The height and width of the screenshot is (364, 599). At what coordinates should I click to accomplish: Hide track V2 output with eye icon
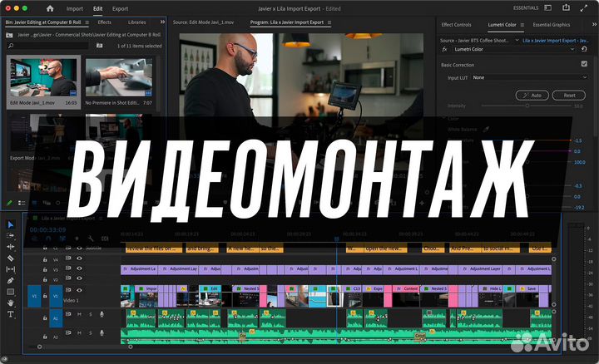(80, 278)
